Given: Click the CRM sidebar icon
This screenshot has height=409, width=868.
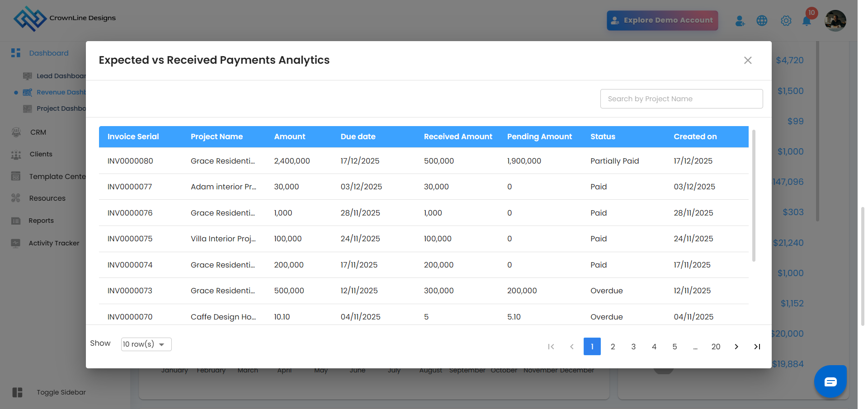Looking at the screenshot, I should coord(16,132).
